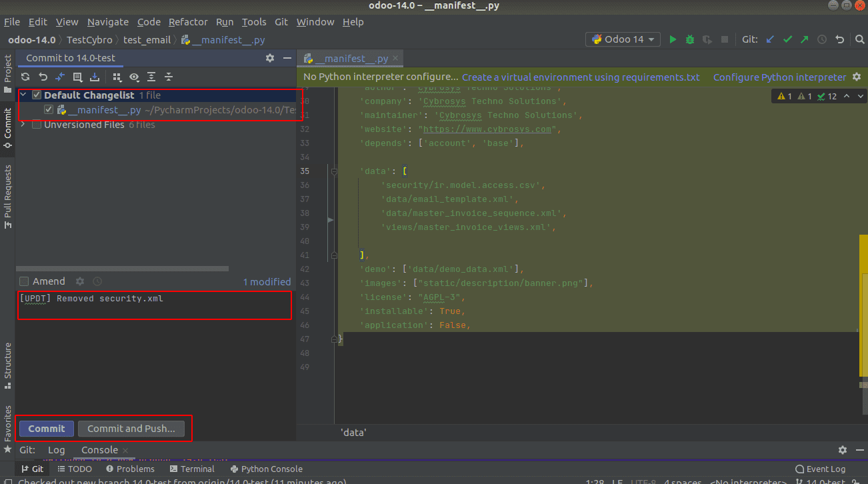Open the Git menu

point(281,22)
